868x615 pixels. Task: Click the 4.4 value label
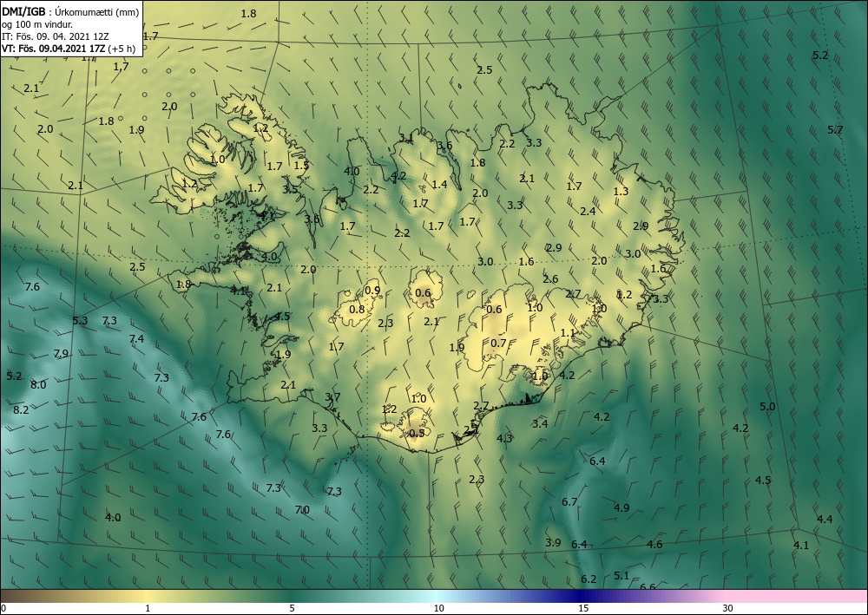coord(825,519)
